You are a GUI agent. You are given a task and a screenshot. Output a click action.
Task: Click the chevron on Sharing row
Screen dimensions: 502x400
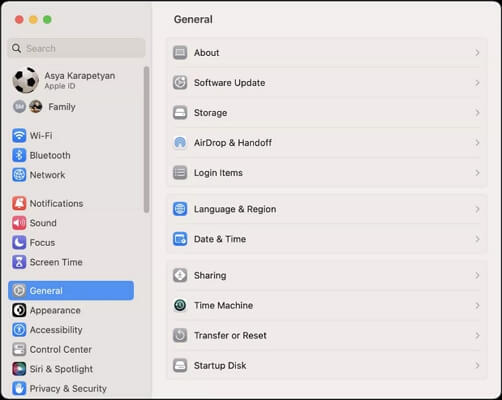click(477, 275)
